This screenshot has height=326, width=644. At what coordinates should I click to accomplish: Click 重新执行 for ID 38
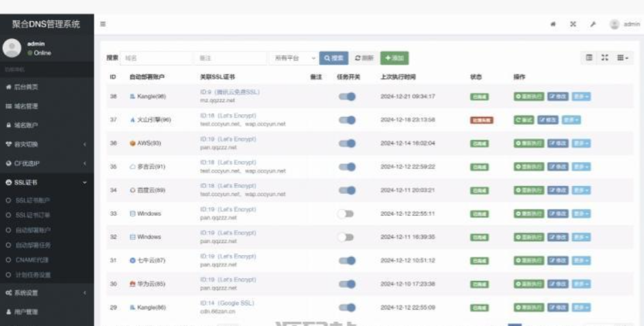[x=529, y=97]
